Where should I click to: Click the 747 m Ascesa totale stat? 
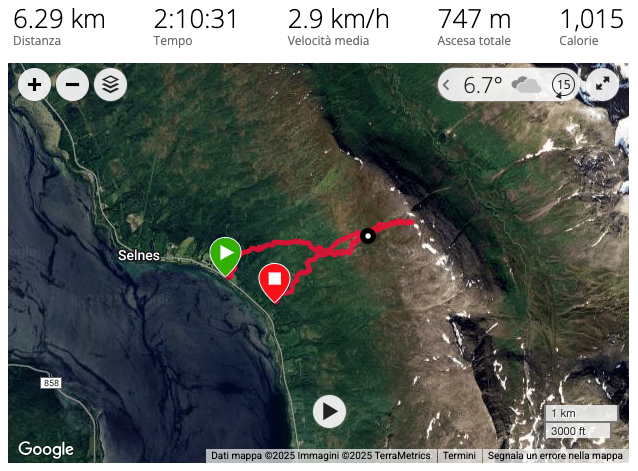click(x=474, y=27)
